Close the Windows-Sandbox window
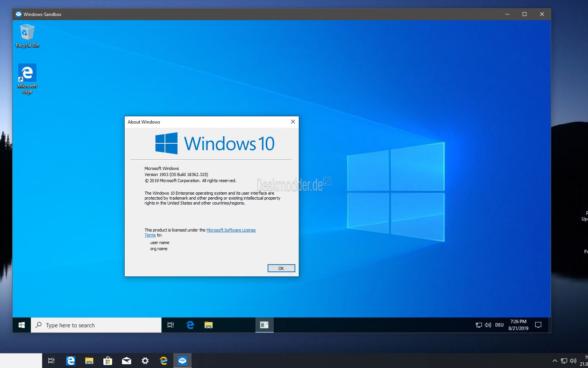 [542, 14]
